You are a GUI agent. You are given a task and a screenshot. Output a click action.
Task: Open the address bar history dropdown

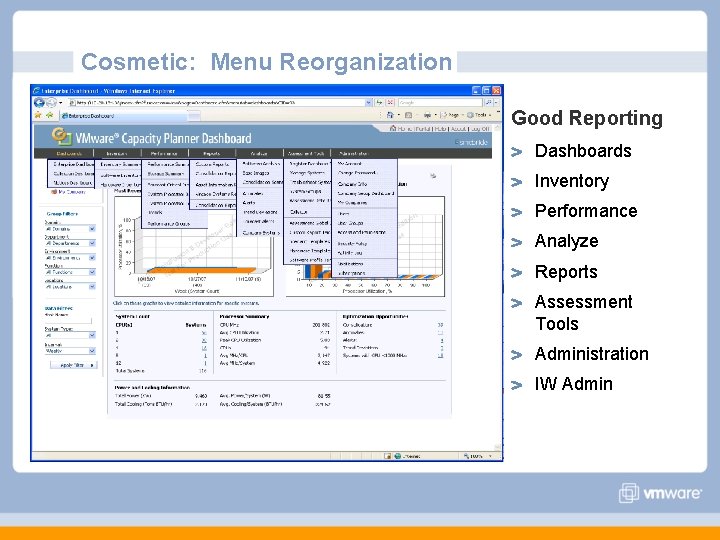(x=368, y=102)
